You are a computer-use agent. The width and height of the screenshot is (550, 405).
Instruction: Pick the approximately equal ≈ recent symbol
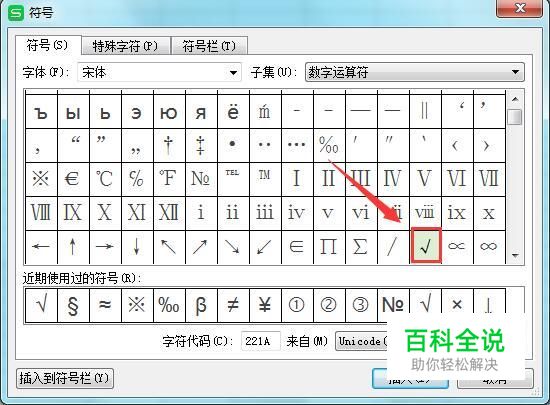(x=105, y=305)
